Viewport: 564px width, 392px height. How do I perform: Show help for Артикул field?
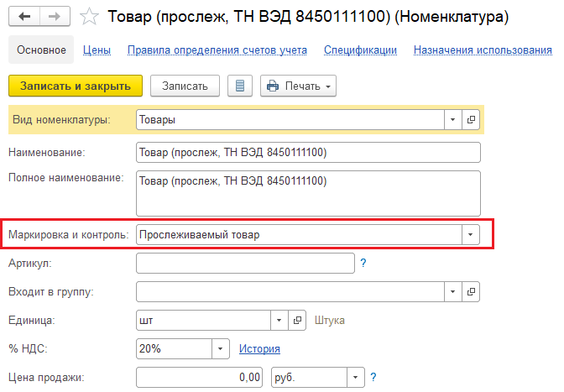pos(363,263)
